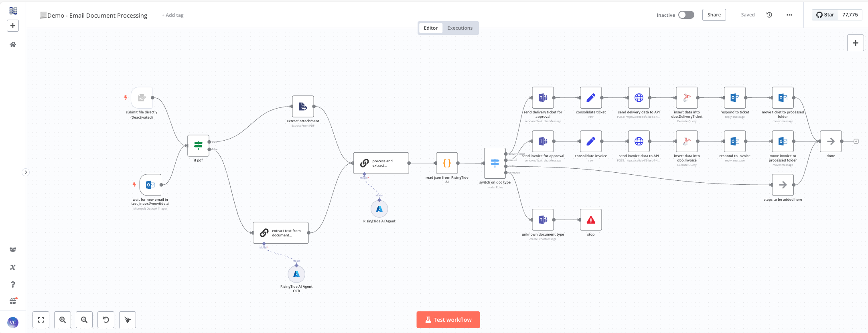Open the help question mark icon
Screen dimensions: 868x333
[13, 285]
